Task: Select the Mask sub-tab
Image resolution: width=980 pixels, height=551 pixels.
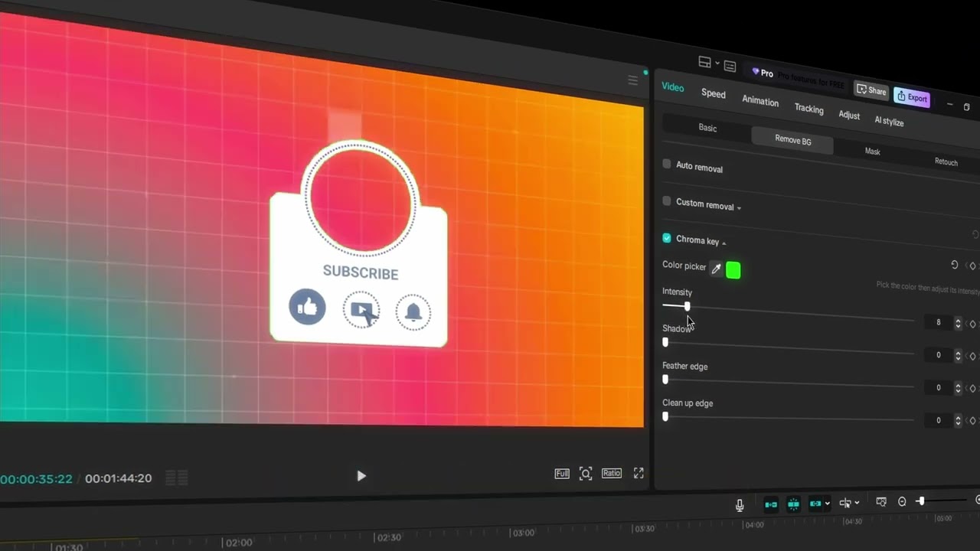Action: [x=873, y=152]
